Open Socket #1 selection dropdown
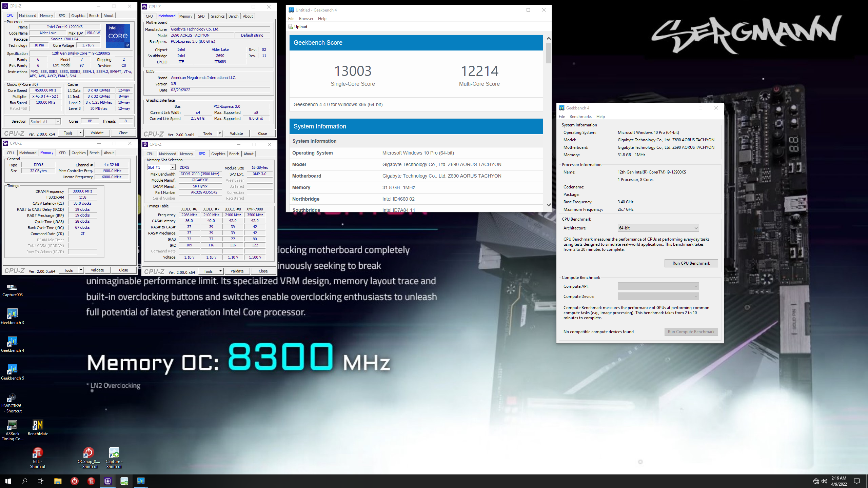The image size is (868, 488). pyautogui.click(x=45, y=122)
